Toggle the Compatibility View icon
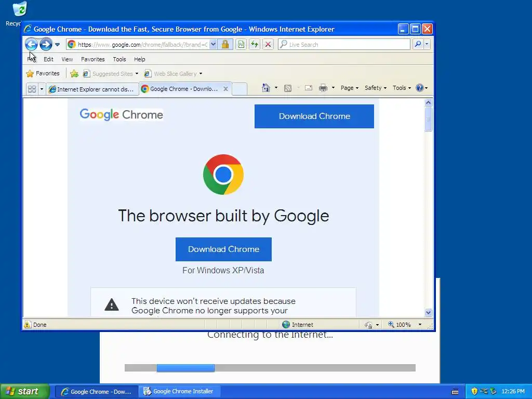This screenshot has height=399, width=532. coord(241,45)
